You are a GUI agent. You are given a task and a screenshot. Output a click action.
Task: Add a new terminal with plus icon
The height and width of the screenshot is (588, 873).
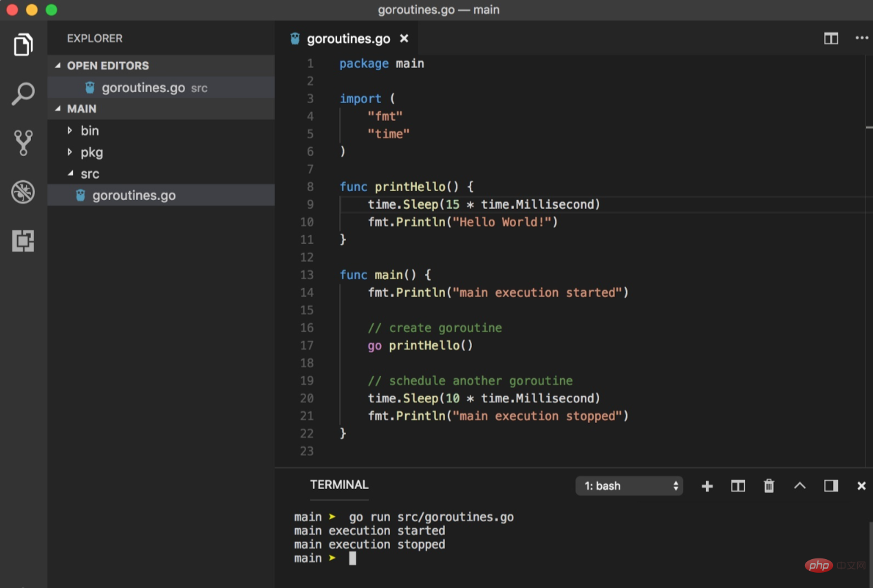tap(707, 486)
